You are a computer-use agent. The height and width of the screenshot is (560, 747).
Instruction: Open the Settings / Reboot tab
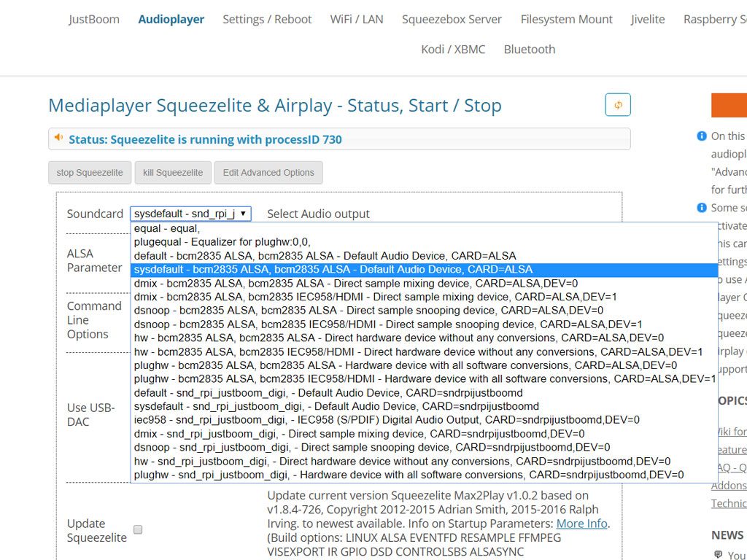[267, 20]
